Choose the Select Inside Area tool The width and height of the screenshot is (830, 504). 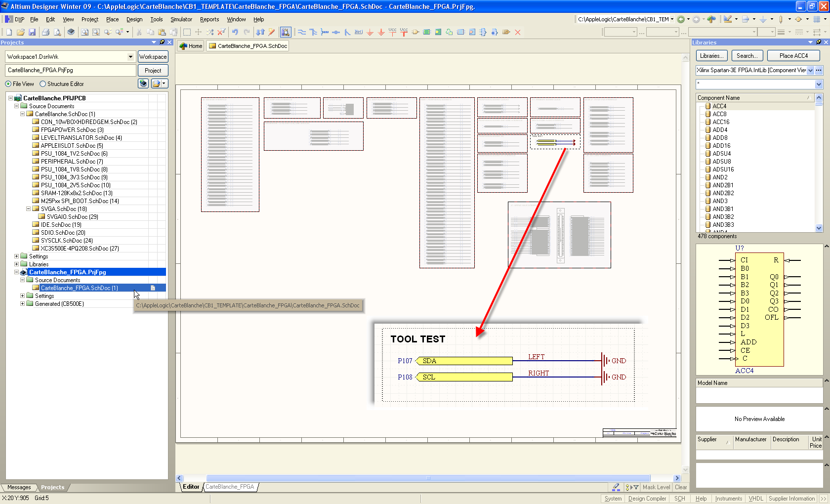(187, 32)
